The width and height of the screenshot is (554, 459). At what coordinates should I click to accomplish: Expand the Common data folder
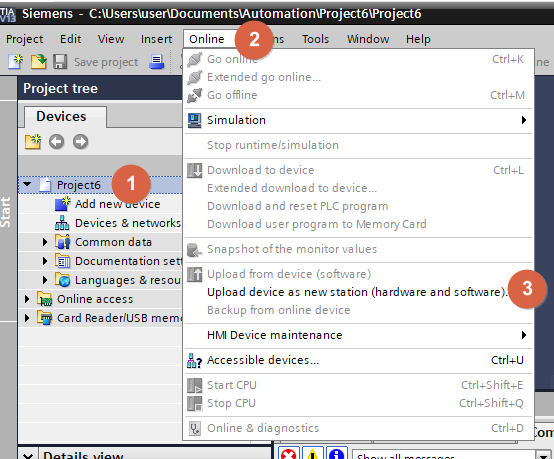(x=45, y=242)
